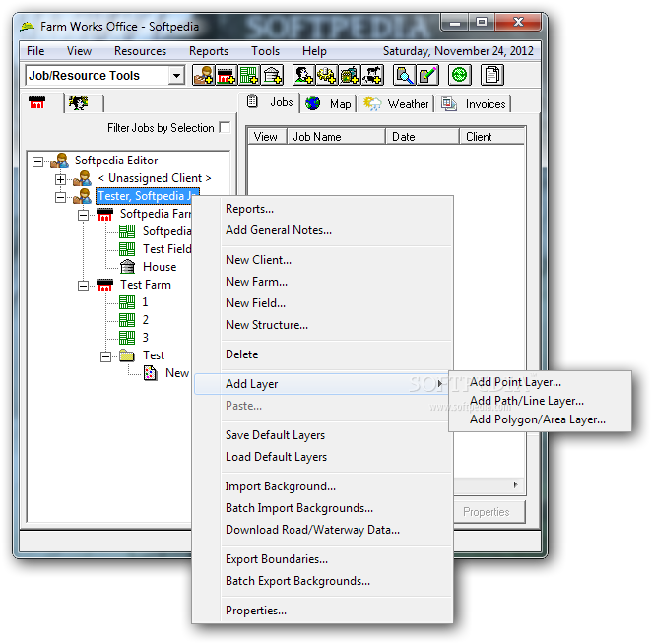Screen dimensions: 652x644
Task: Collapse the Softpedia Farm node
Action: point(83,215)
